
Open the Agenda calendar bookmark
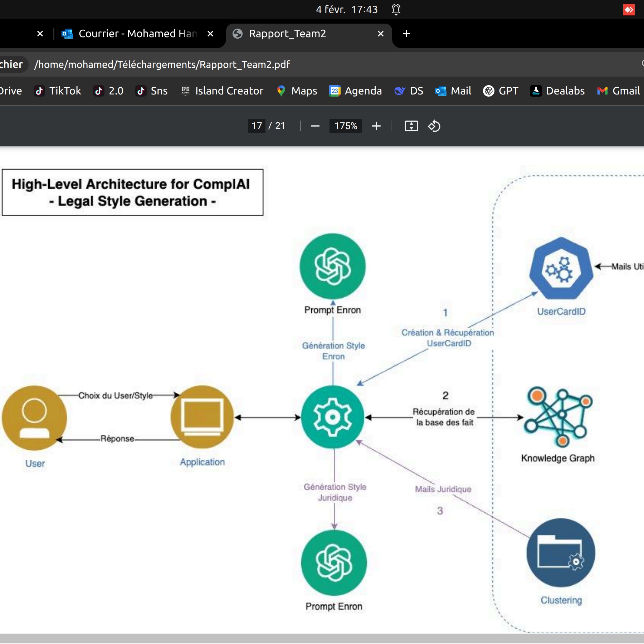(355, 91)
